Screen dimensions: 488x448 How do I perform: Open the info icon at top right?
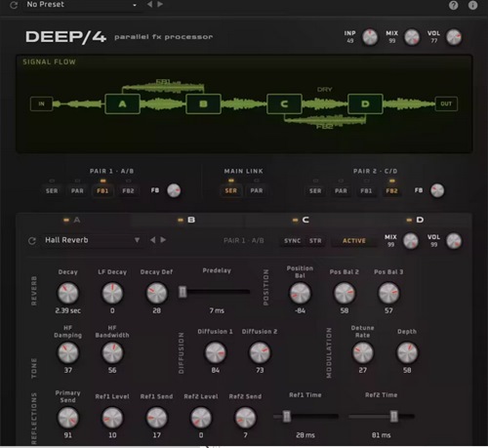coord(472,5)
